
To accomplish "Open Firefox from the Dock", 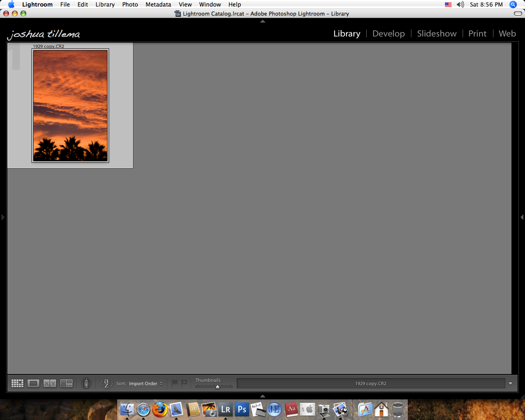I will [160, 409].
